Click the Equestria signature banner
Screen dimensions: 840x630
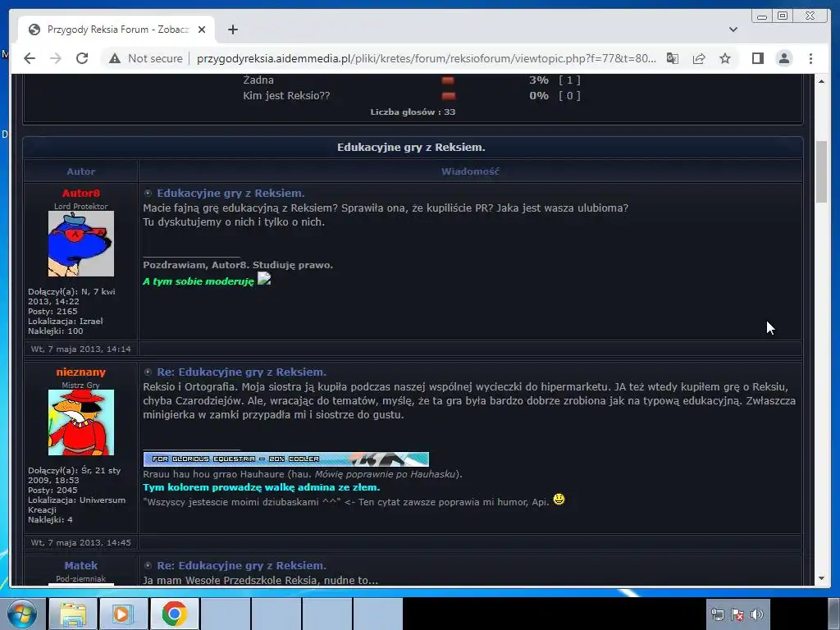tap(286, 459)
